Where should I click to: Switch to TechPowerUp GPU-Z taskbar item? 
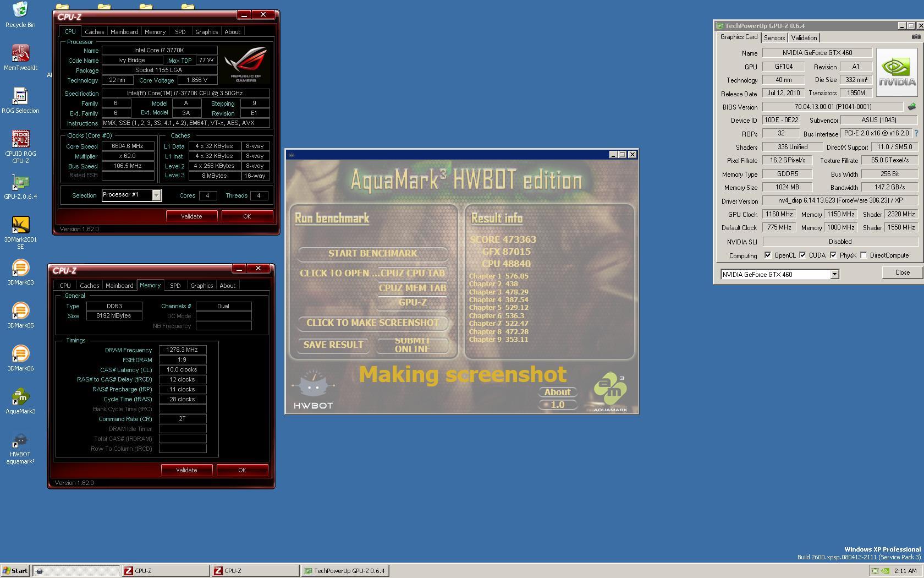pos(345,571)
